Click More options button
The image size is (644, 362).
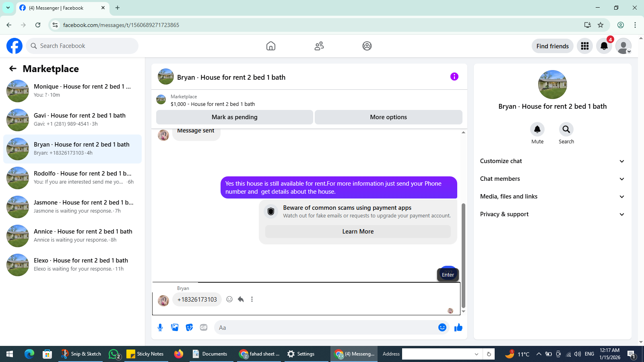click(388, 117)
